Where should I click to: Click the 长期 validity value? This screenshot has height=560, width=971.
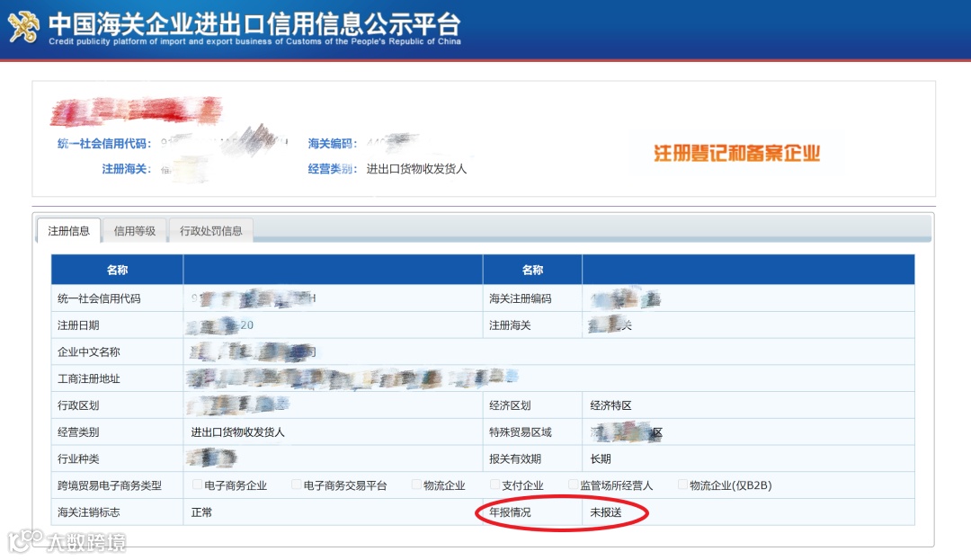(600, 458)
